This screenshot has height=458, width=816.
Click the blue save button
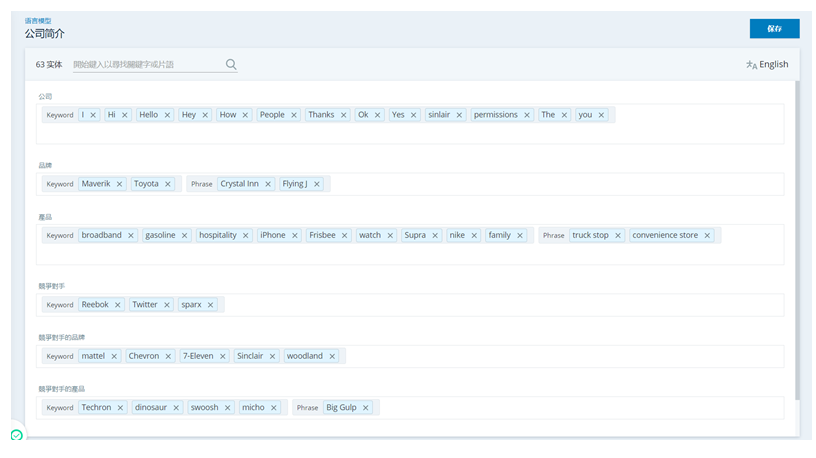774,29
